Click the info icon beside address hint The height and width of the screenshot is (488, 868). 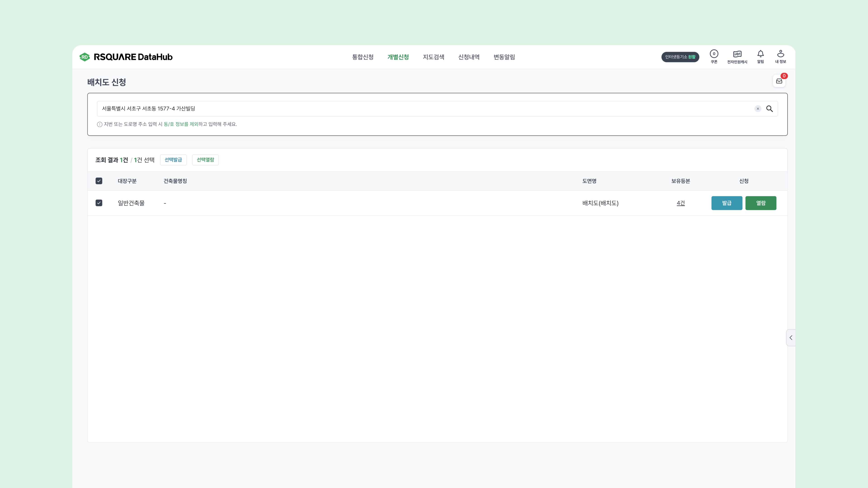tap(99, 124)
